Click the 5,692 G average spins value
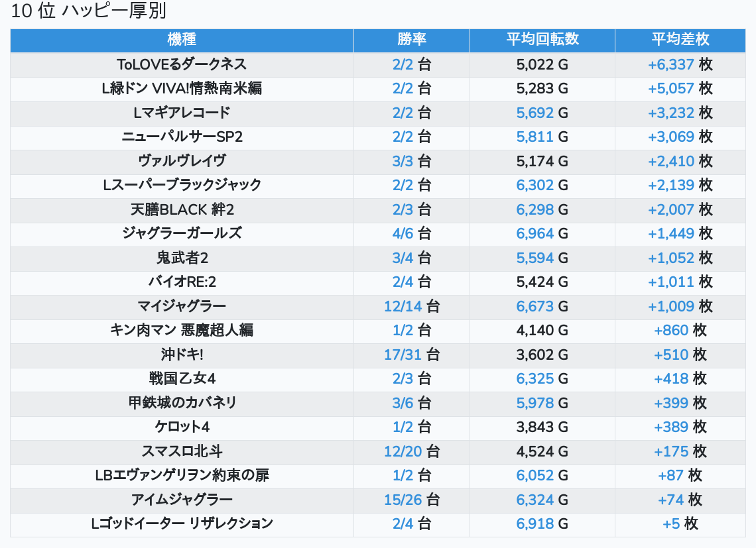 pos(542,113)
